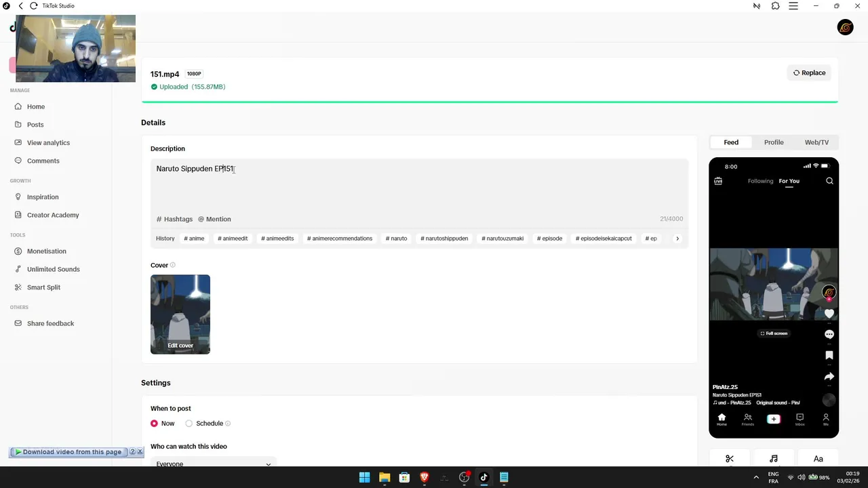Click the extensions puzzle icon in title bar

(x=776, y=6)
